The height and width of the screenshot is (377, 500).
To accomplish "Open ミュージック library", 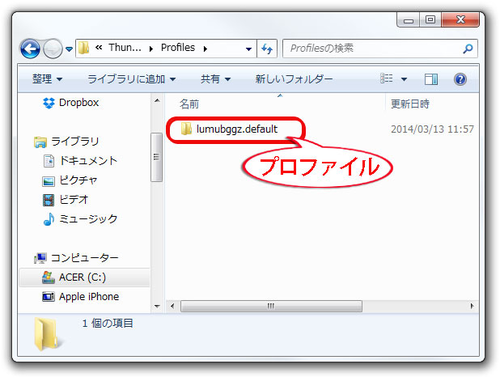I will click(88, 219).
